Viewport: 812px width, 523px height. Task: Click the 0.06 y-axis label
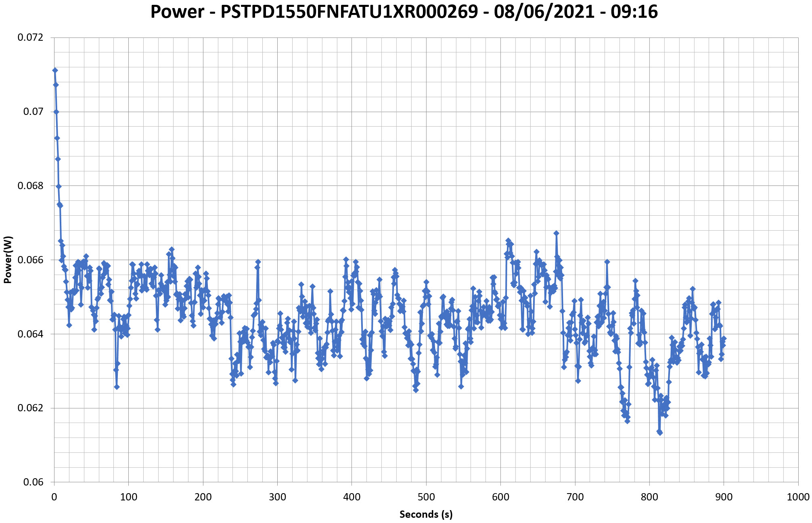coord(33,482)
